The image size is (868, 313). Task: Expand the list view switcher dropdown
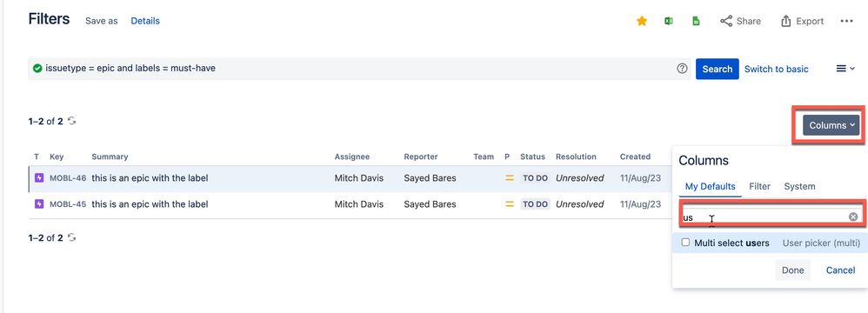(x=845, y=69)
